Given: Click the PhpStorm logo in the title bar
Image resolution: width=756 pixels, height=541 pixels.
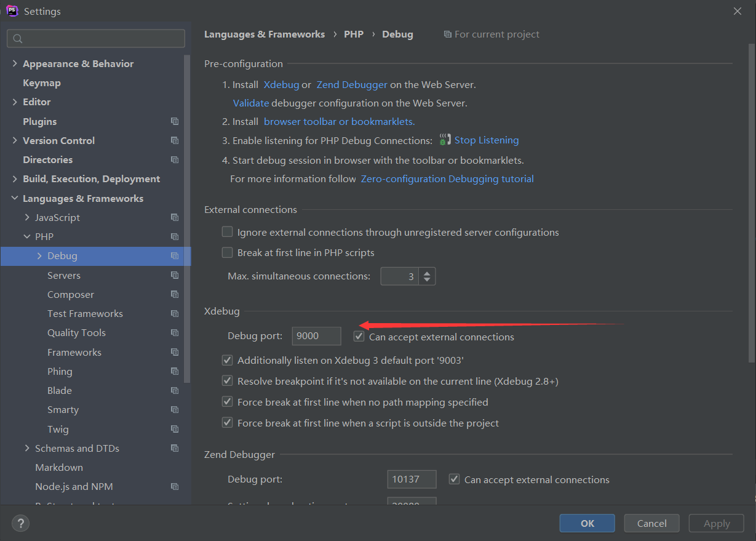Looking at the screenshot, I should [12, 11].
